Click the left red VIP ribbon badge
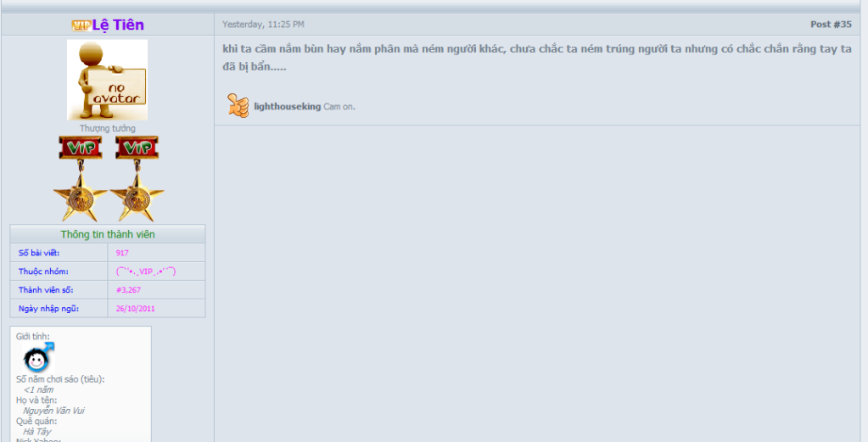Screen dimensions: 868x442 pyautogui.click(x=81, y=148)
